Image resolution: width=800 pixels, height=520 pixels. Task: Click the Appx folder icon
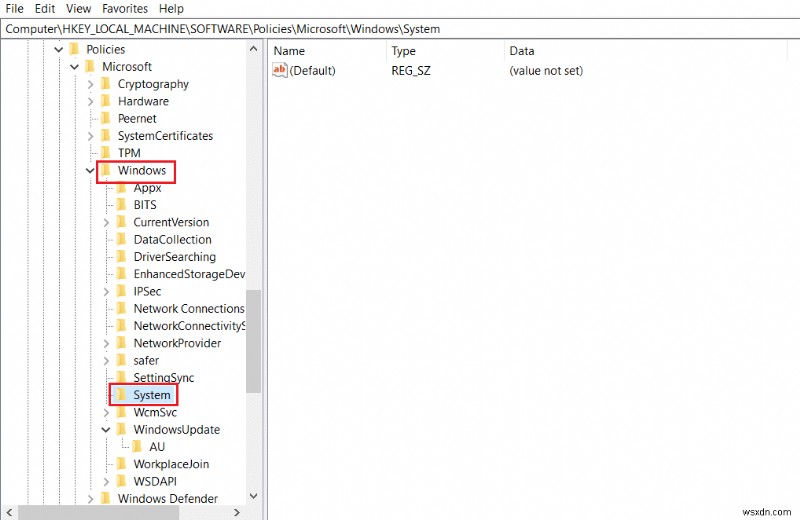tap(121, 188)
